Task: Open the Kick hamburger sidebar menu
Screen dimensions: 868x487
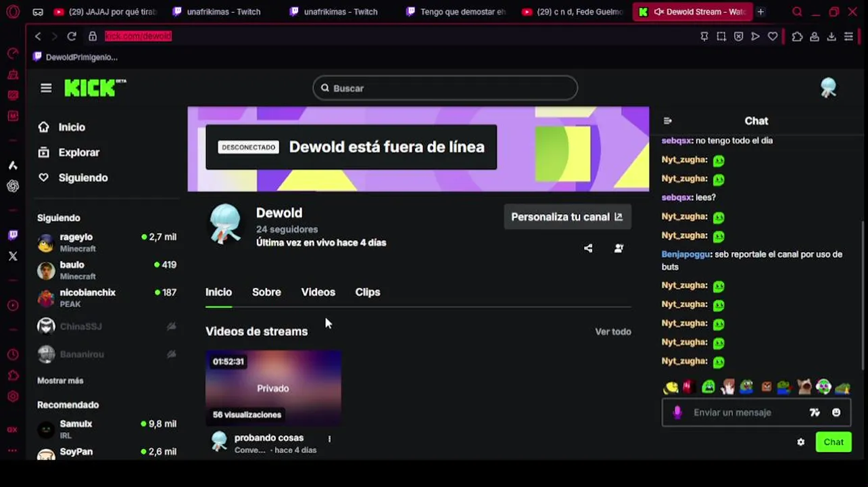Action: coord(46,88)
